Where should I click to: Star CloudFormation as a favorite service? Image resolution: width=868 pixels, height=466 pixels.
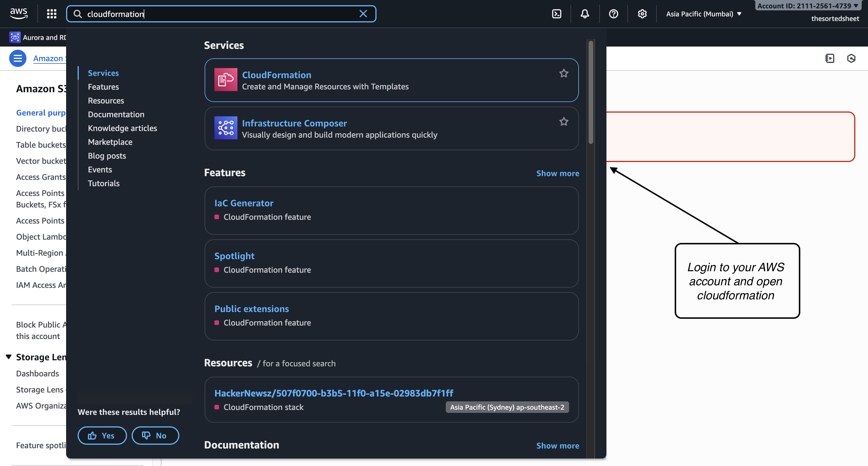click(564, 73)
